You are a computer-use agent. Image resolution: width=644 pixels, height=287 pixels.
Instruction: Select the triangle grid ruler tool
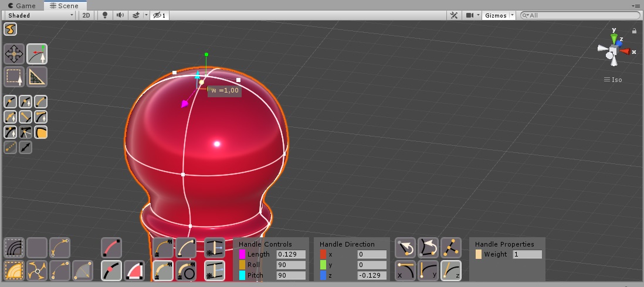click(37, 77)
